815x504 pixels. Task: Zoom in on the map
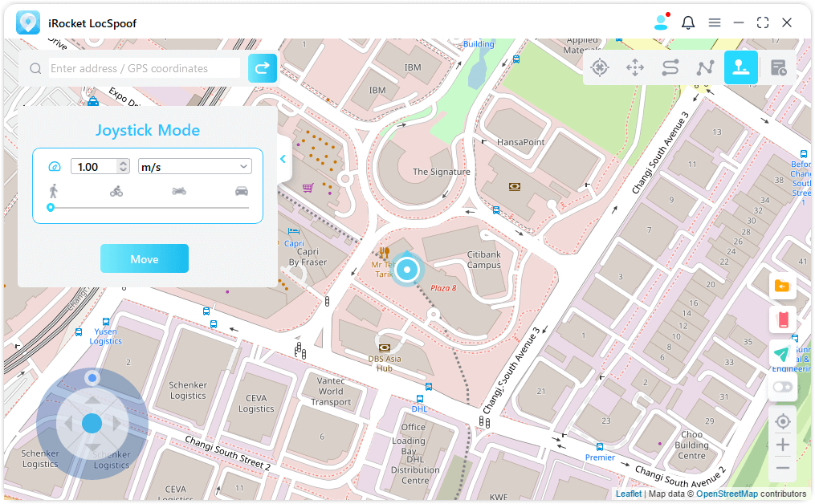[783, 445]
